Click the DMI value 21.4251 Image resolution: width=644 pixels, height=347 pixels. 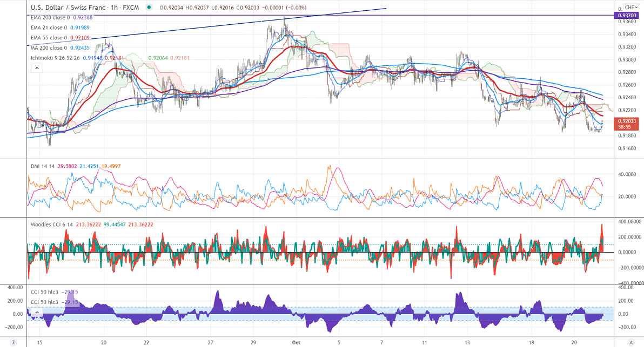tap(89, 166)
